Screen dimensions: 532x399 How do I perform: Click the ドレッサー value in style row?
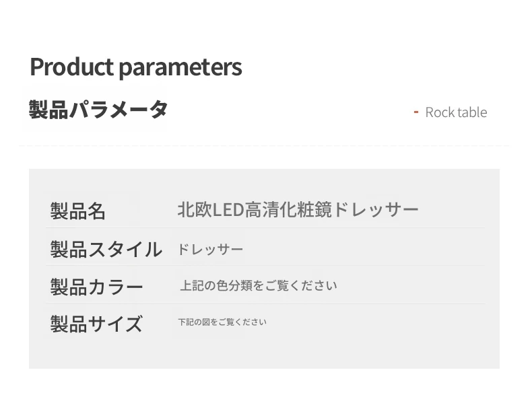click(x=210, y=250)
